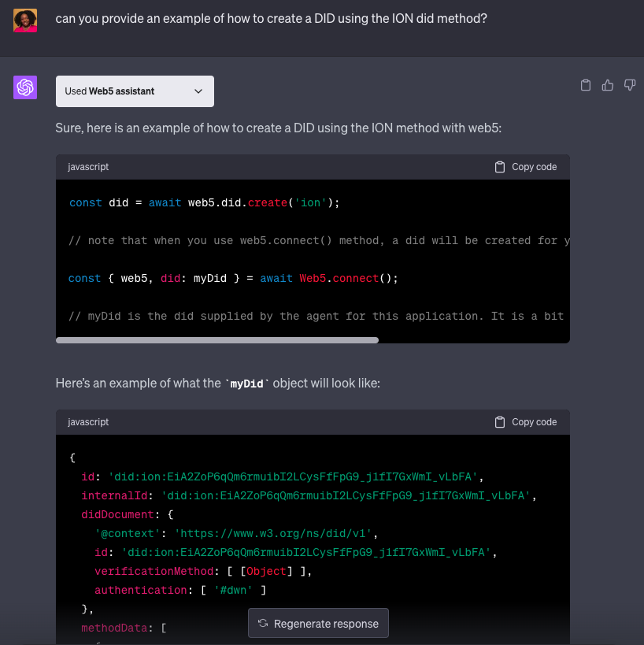Click the 'javascript' label of first code block
644x645 pixels.
(x=88, y=167)
